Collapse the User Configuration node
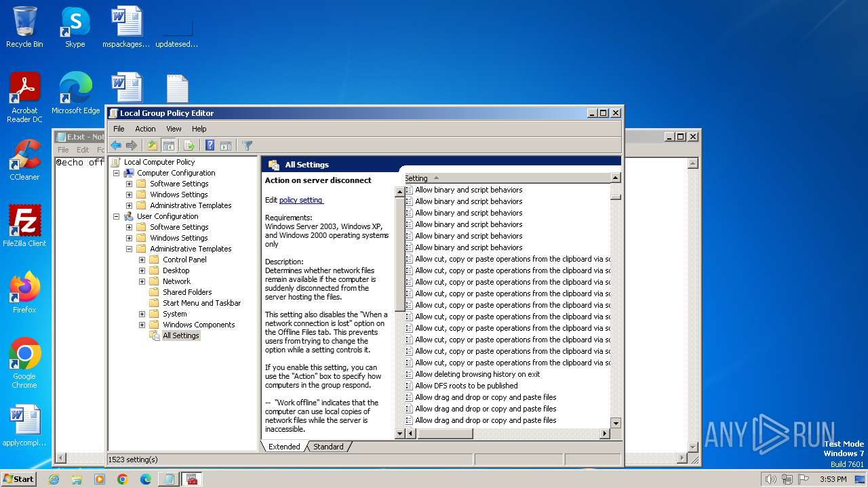868x488 pixels. (x=116, y=216)
